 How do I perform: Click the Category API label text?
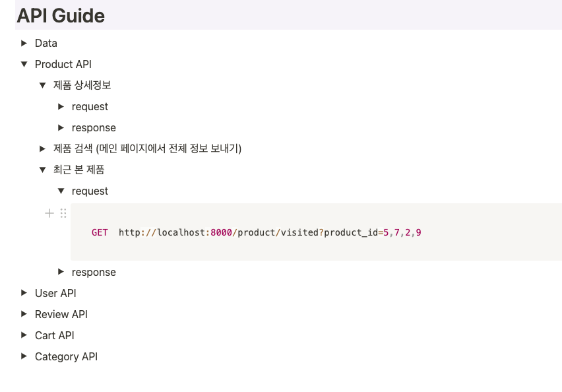click(x=66, y=356)
